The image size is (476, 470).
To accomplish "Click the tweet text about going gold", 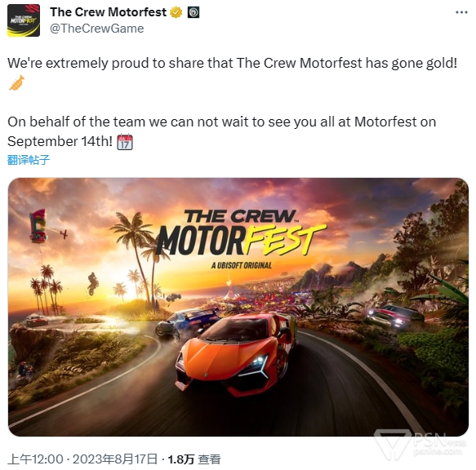I will click(x=232, y=63).
